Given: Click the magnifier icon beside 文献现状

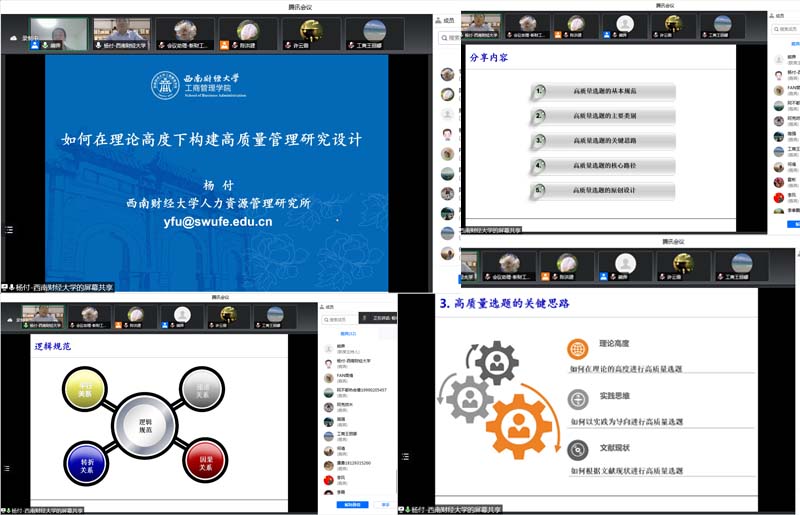Looking at the screenshot, I should (x=577, y=449).
